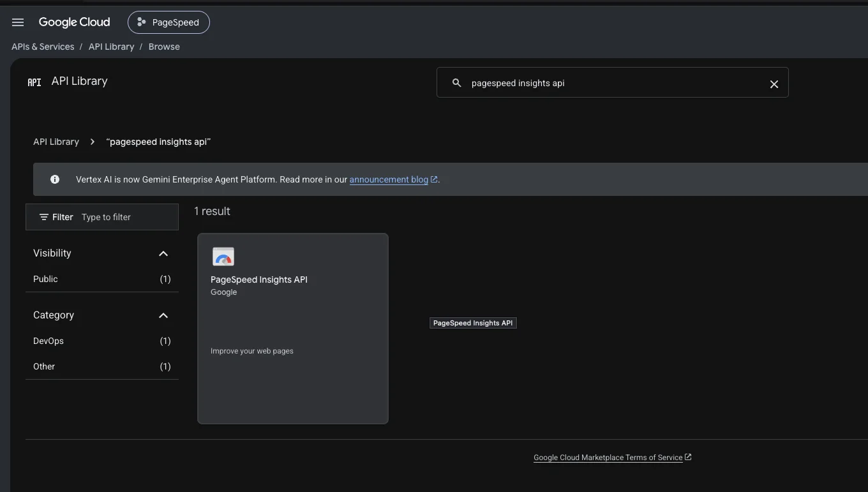Screen dimensions: 868x492
Task: Click the search magnifier icon
Action: tap(456, 83)
